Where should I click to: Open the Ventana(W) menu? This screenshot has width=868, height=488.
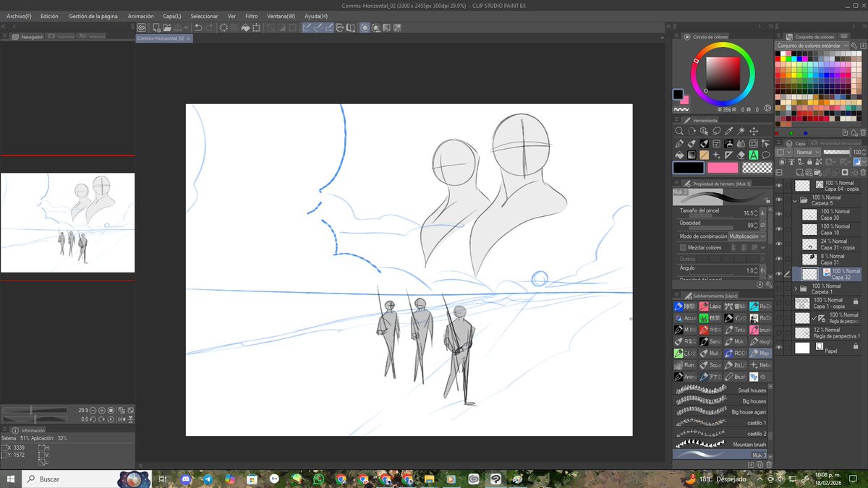tap(281, 16)
